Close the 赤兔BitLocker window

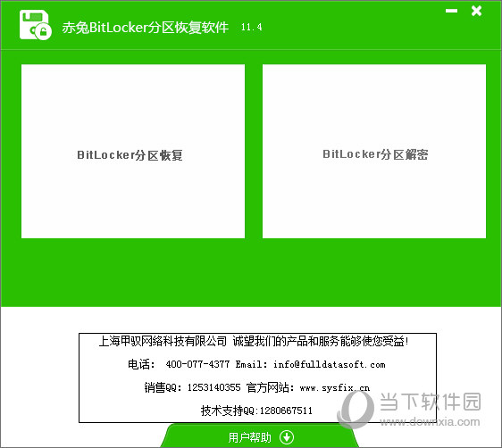(476, 11)
